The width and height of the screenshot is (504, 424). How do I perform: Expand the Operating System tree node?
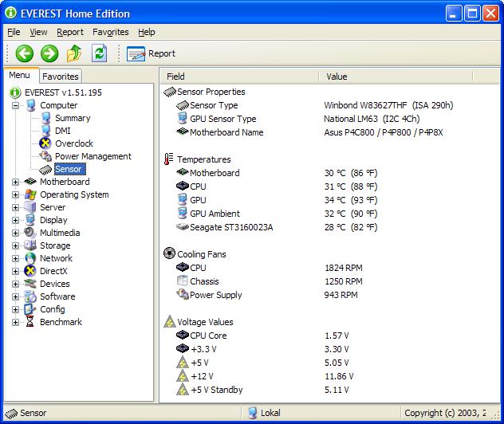pos(15,194)
